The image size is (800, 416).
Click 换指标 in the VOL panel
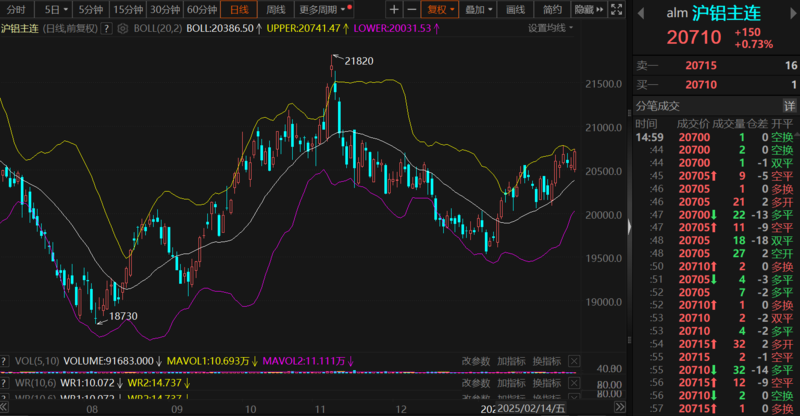pyautogui.click(x=546, y=360)
